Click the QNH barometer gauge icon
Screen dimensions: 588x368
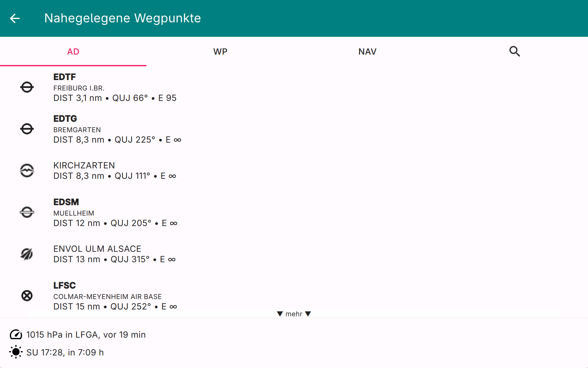[x=16, y=335]
